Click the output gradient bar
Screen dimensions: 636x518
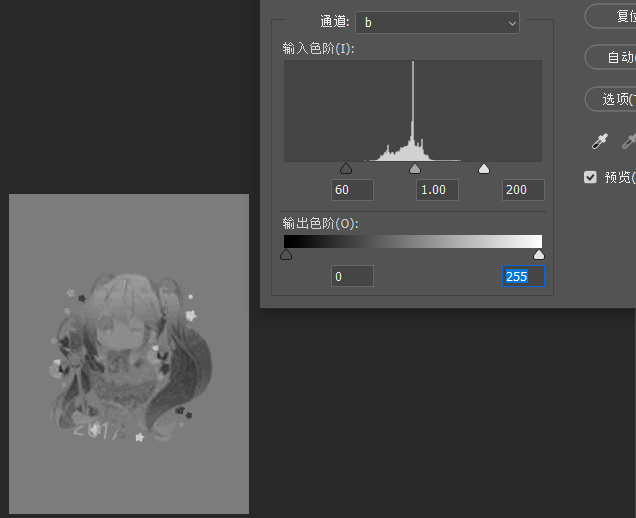[x=413, y=241]
